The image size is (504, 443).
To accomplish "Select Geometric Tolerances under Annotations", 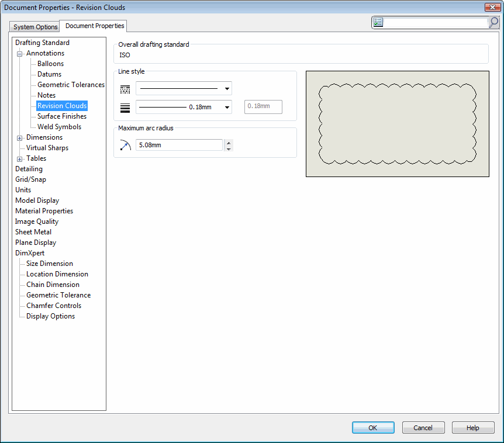I will pos(71,85).
